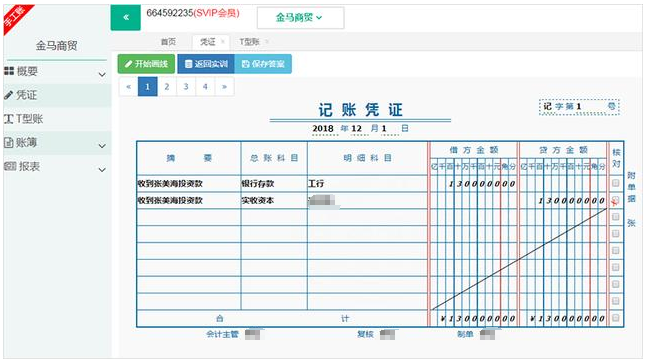
Task: Check the 核对 box in the 合计 row
Action: pyautogui.click(x=615, y=318)
